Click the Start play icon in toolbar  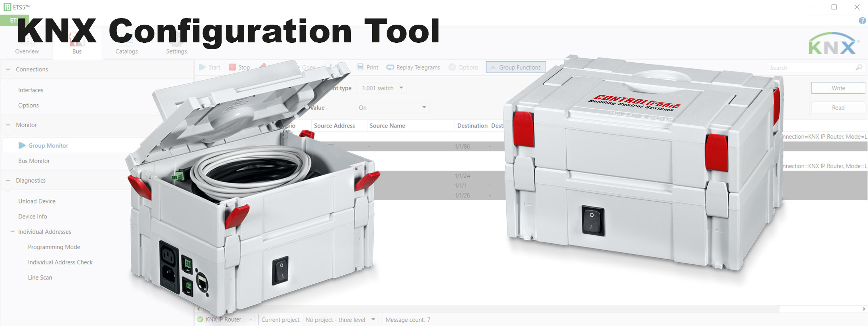point(202,67)
